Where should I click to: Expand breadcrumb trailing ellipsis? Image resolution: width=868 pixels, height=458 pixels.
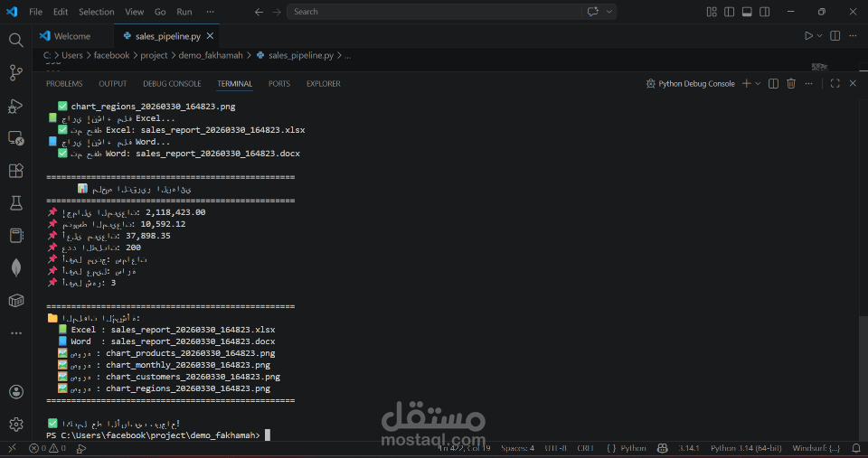(x=347, y=55)
